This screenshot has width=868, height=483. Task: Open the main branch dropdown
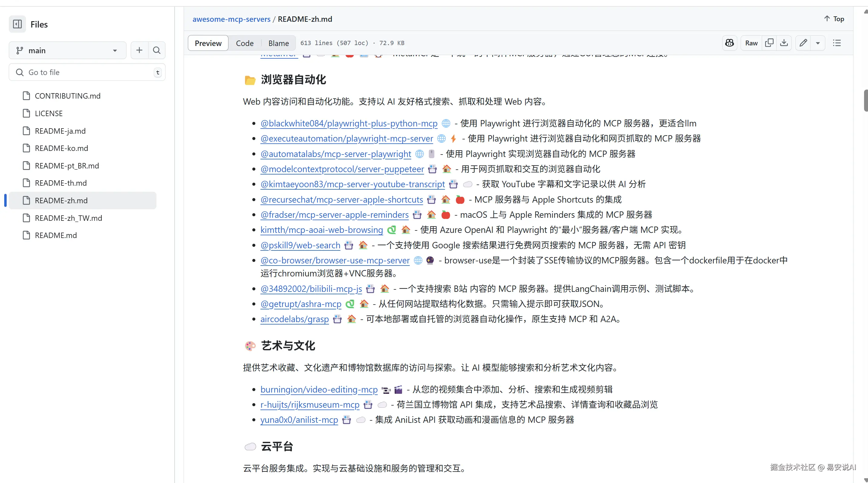point(67,50)
